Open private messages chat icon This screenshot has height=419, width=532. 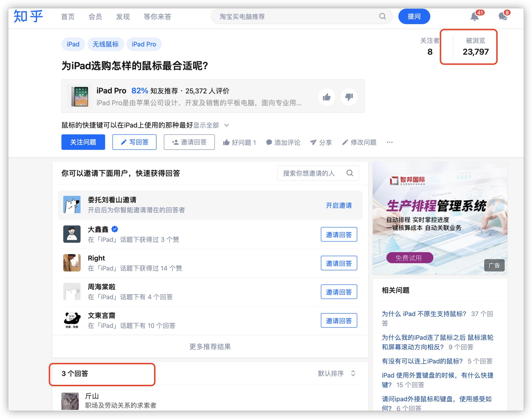point(503,16)
